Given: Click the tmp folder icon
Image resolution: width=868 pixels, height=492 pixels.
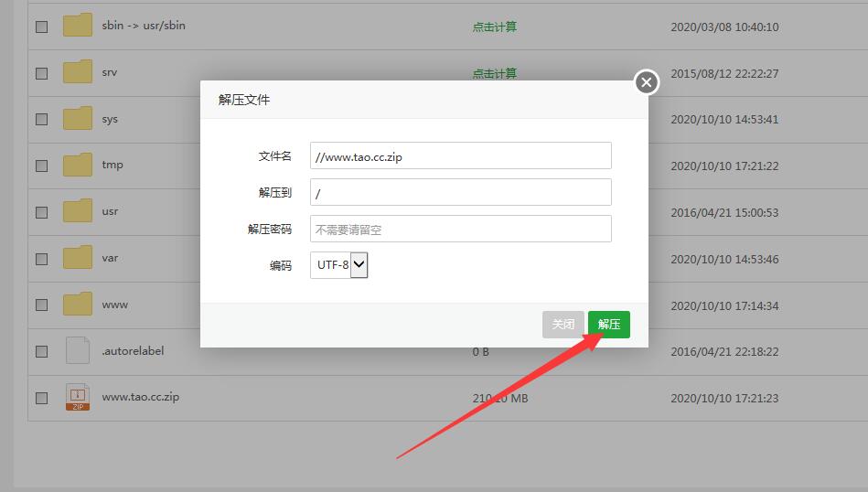Looking at the screenshot, I should tap(78, 165).
